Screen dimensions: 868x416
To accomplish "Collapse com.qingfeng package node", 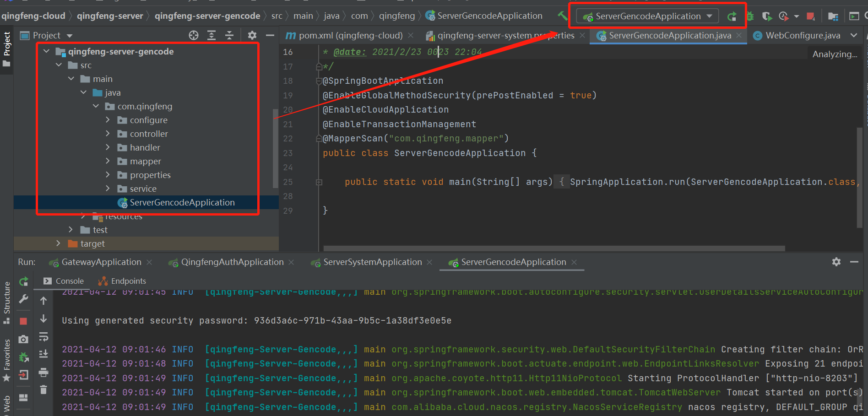I will [x=96, y=106].
